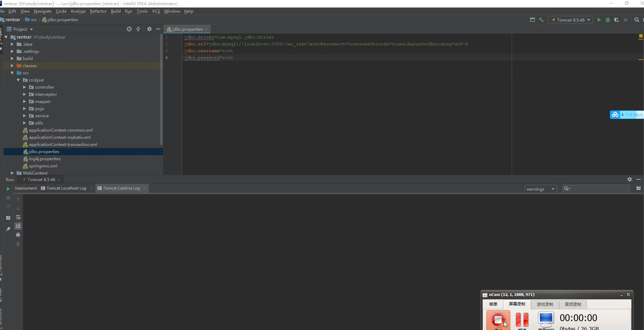The width and height of the screenshot is (644, 330).
Task: Open the warnings log filter dropdown
Action: [x=540, y=189]
